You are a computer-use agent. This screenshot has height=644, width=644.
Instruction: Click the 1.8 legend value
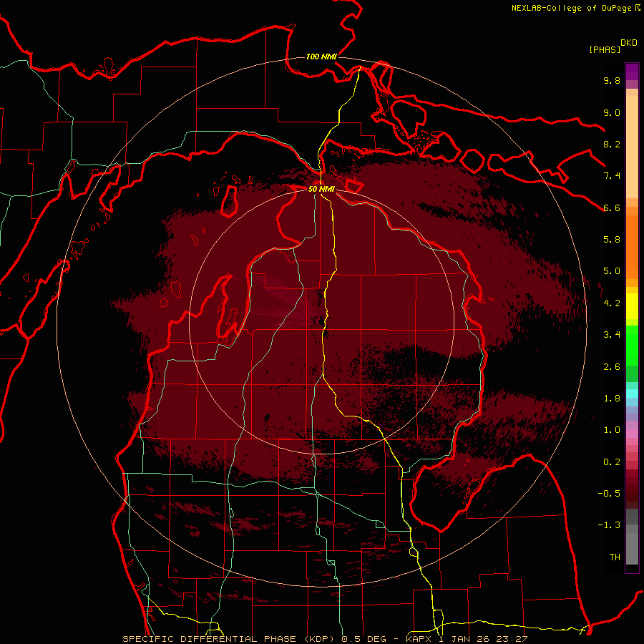tap(612, 399)
